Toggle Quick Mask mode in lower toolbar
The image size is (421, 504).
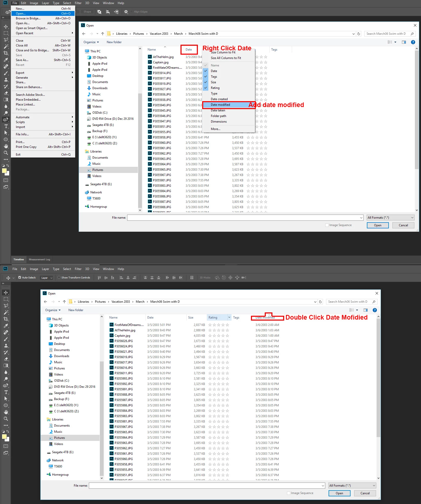pyautogui.click(x=6, y=446)
